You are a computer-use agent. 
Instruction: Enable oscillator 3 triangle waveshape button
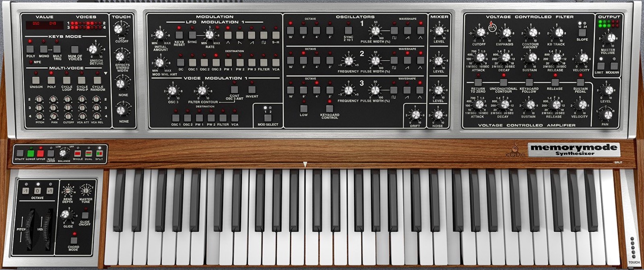coord(421,90)
